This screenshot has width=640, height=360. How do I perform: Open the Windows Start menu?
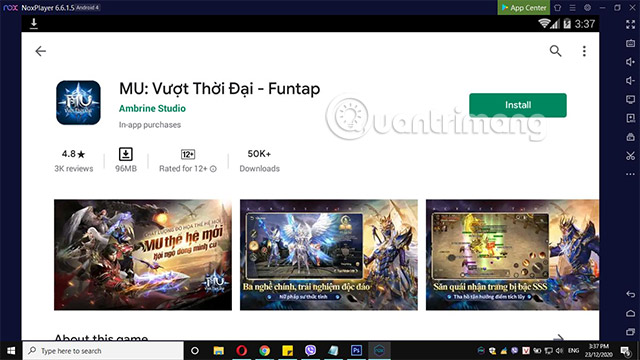point(11,351)
